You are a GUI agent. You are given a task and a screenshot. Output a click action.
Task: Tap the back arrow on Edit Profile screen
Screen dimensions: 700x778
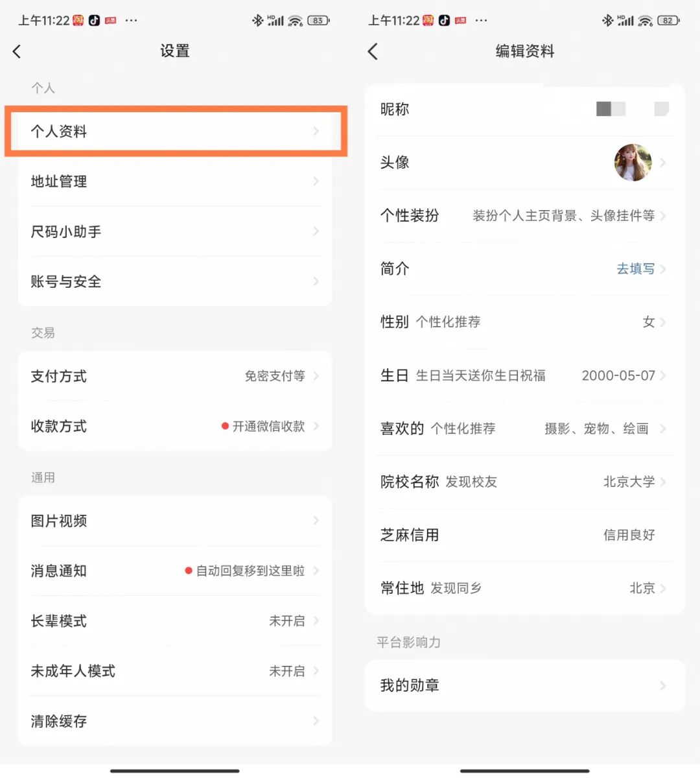point(373,52)
